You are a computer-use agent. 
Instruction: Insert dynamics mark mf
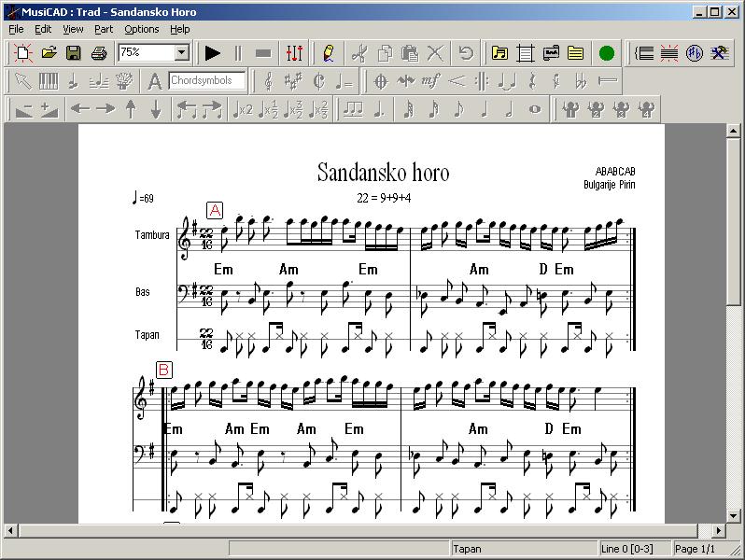[430, 81]
